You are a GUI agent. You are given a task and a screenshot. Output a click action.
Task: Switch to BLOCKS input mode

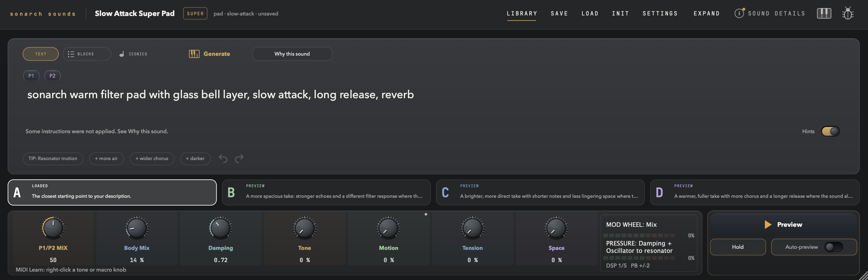87,54
